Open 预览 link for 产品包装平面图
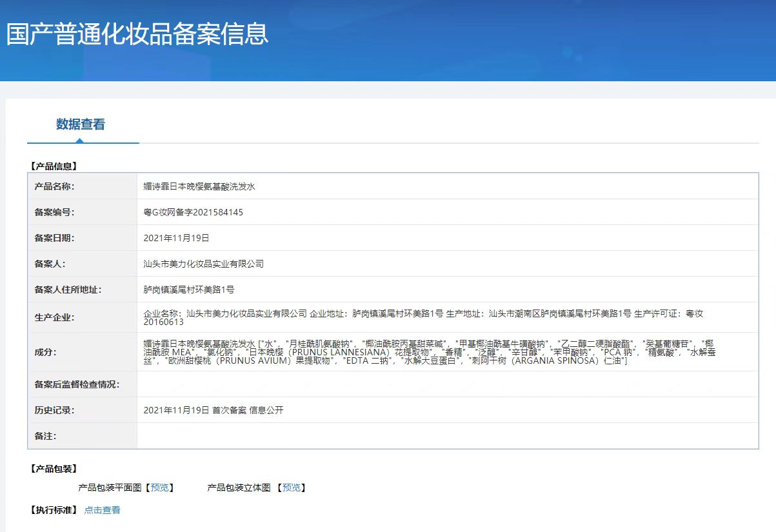The image size is (776, 532). click(159, 488)
